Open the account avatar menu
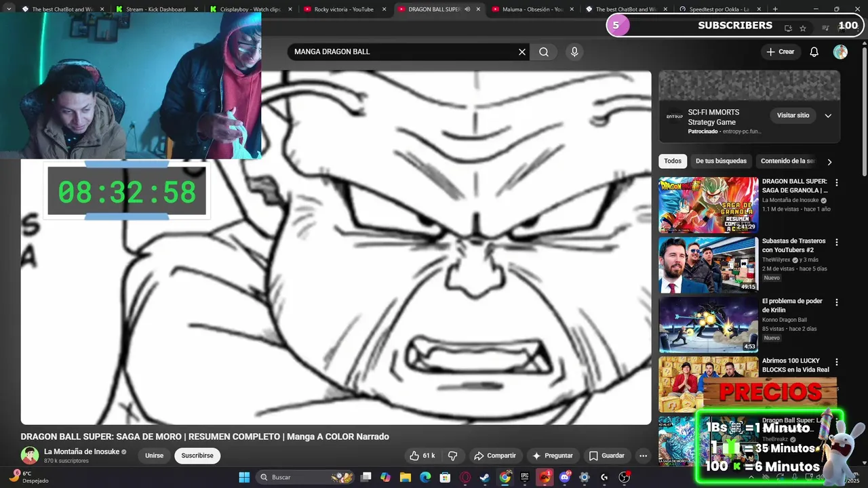 840,52
